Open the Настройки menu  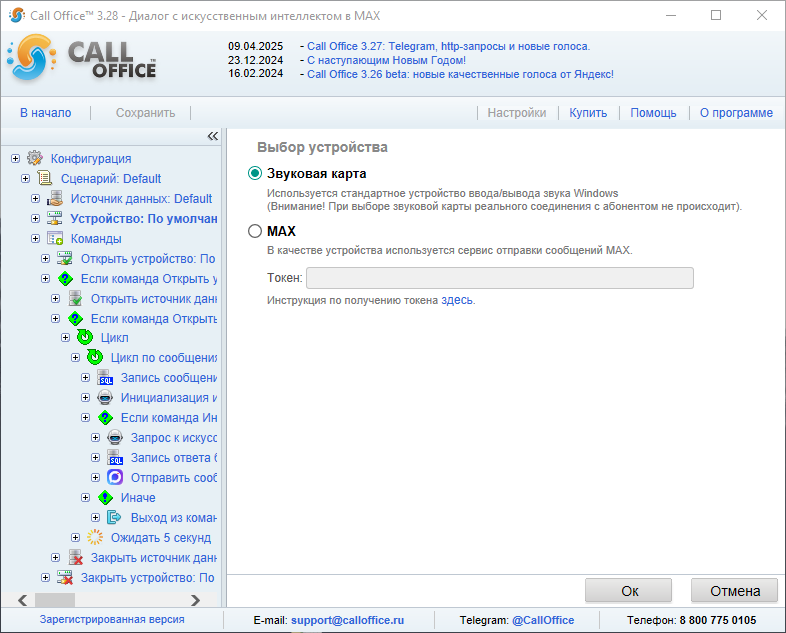pos(516,113)
